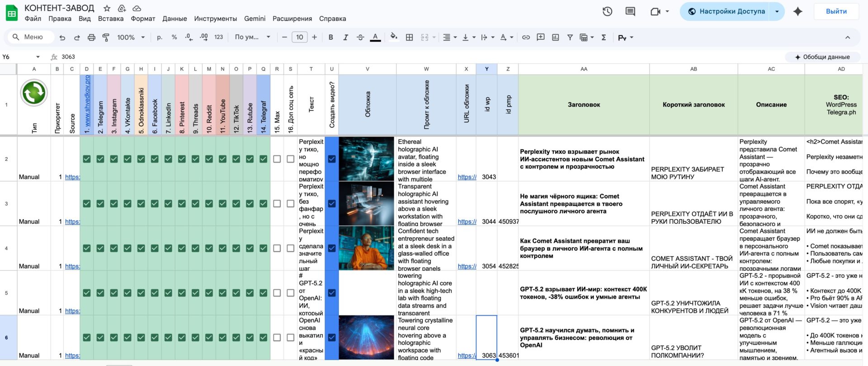Toggle the Создать видео checkbox in row 5

(332, 293)
